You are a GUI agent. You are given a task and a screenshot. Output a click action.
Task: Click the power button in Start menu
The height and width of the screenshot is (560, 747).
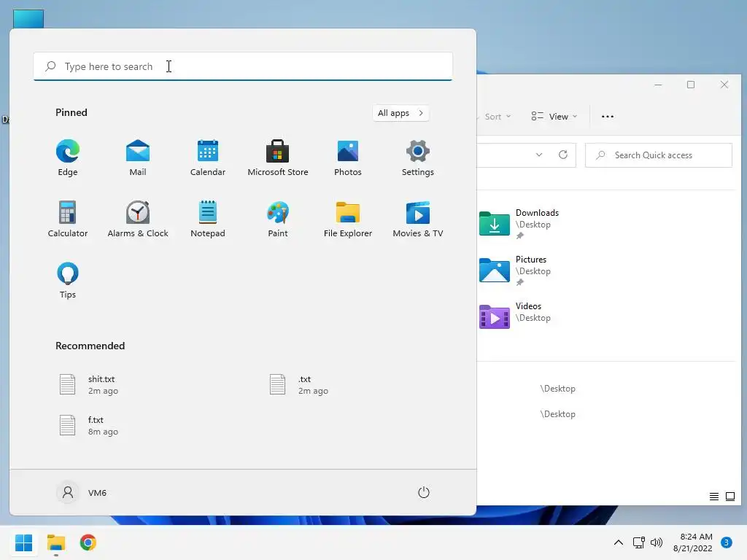[x=424, y=492]
